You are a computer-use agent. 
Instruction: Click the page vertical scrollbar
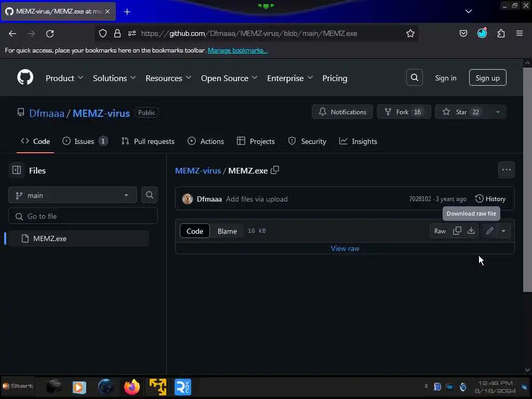pos(527,180)
